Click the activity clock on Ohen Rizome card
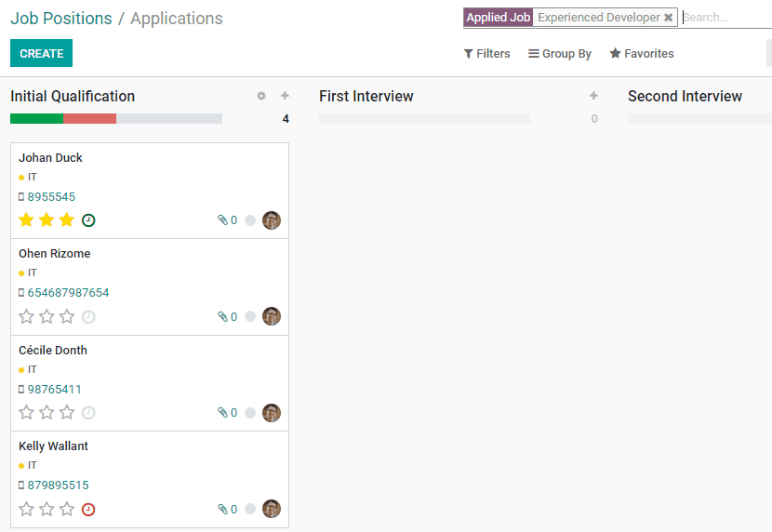Image resolution: width=772 pixels, height=532 pixels. [x=88, y=317]
